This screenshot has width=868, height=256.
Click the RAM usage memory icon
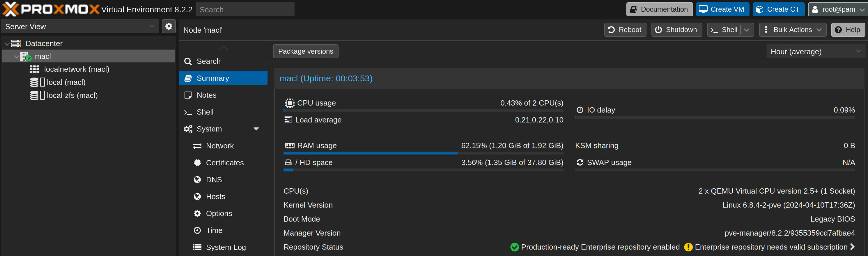tap(289, 145)
